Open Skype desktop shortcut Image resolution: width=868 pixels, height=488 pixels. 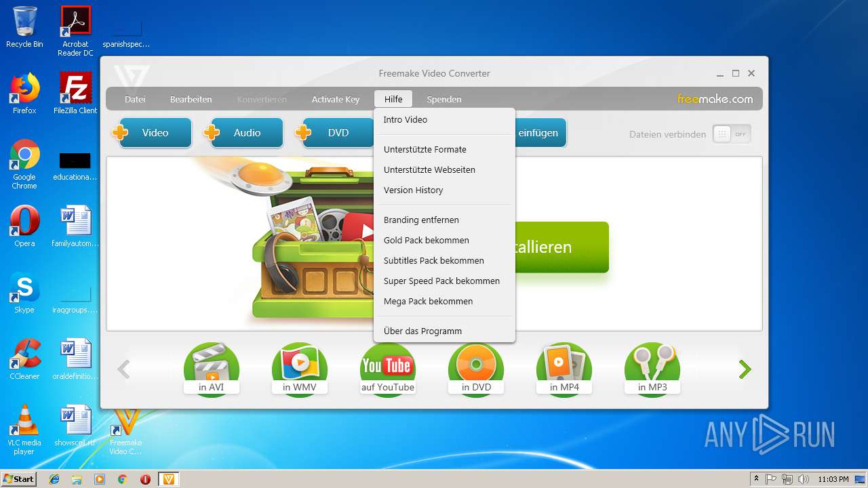[24, 293]
